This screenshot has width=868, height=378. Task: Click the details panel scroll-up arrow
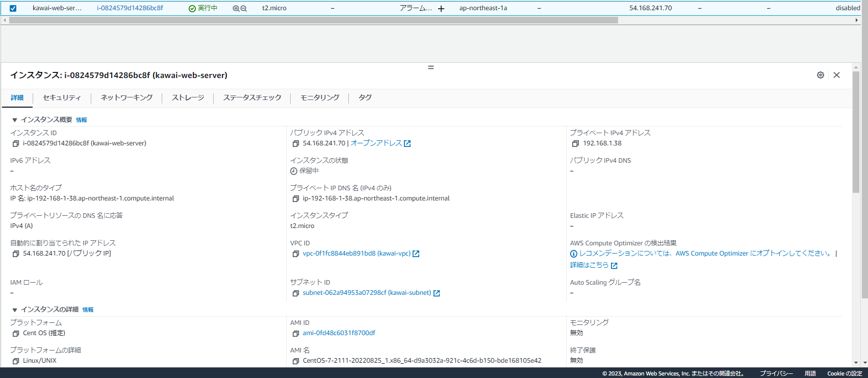pyautogui.click(x=856, y=67)
